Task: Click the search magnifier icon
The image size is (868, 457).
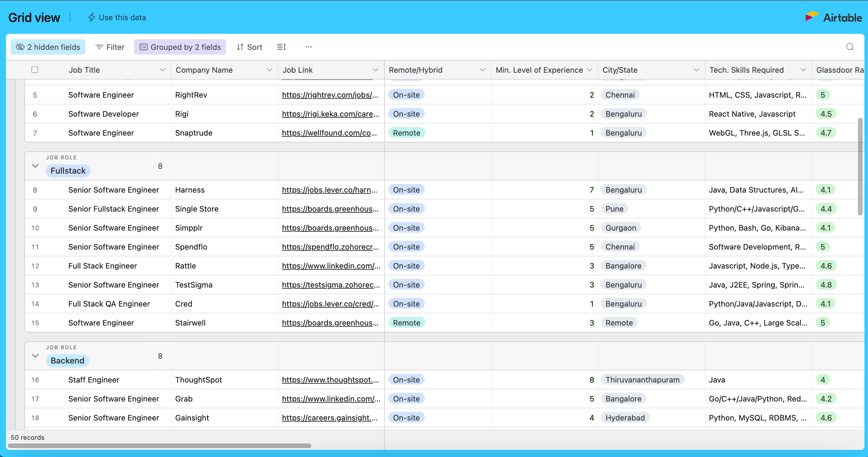Action: pyautogui.click(x=850, y=47)
